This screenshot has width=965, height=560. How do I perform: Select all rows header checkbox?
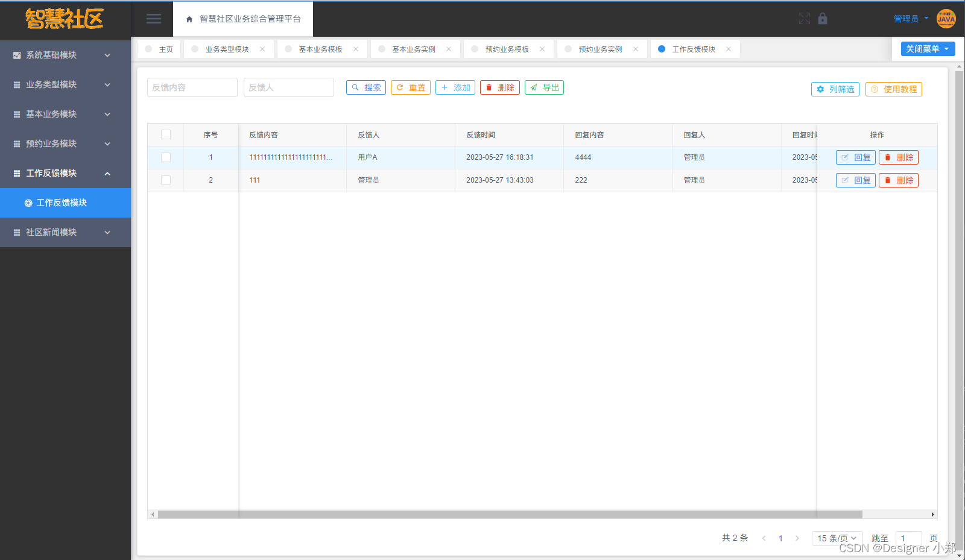tap(166, 134)
